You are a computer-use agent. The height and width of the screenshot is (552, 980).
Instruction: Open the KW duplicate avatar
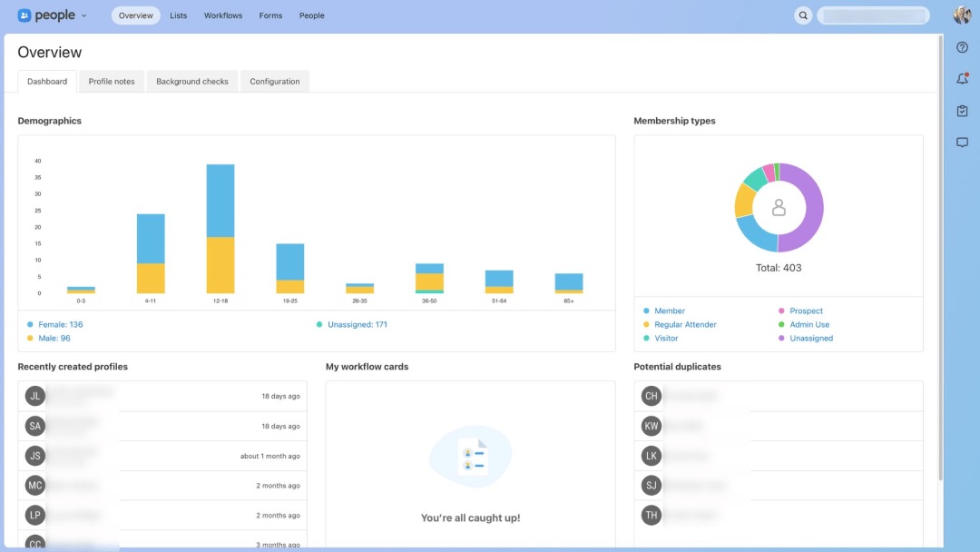coord(652,426)
